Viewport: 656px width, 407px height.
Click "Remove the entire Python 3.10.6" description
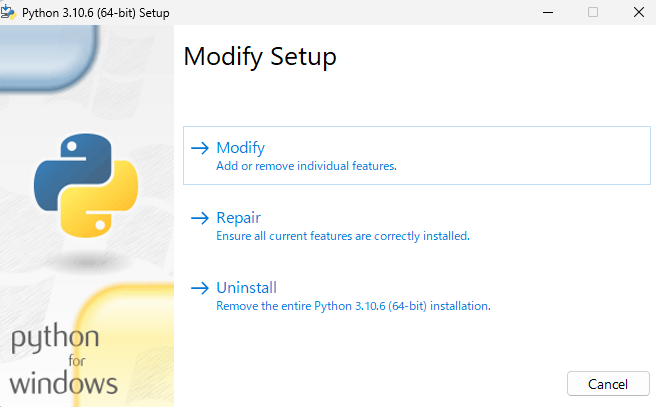(x=352, y=305)
